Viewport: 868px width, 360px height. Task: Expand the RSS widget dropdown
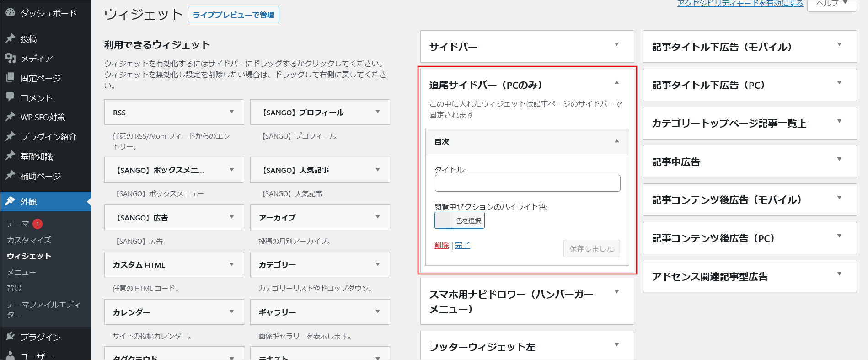231,112
